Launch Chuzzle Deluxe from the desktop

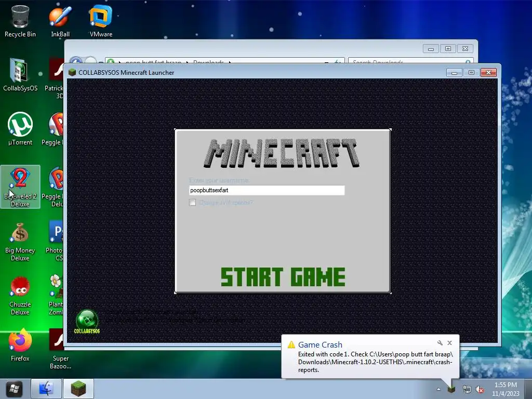tap(20, 296)
